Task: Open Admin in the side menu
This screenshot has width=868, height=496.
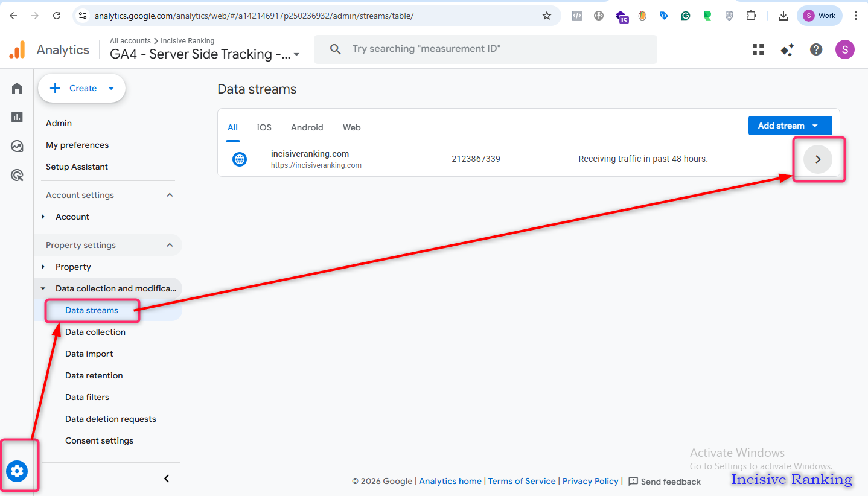Action: [x=59, y=123]
